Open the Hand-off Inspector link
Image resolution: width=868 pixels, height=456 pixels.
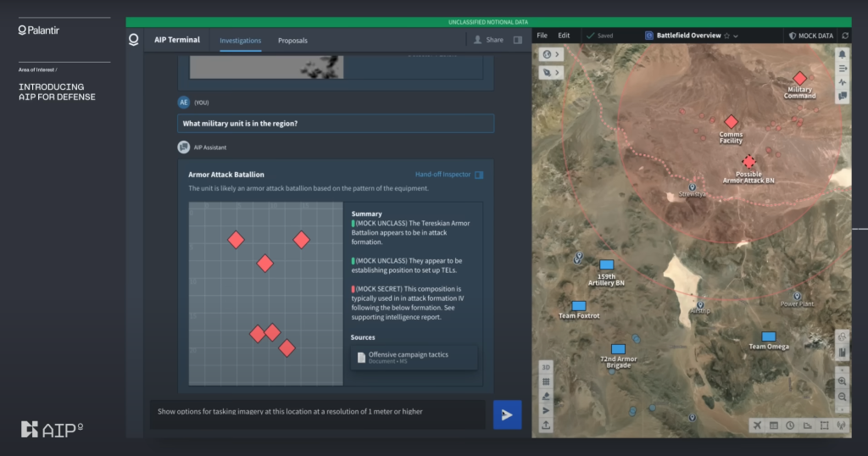pos(442,175)
